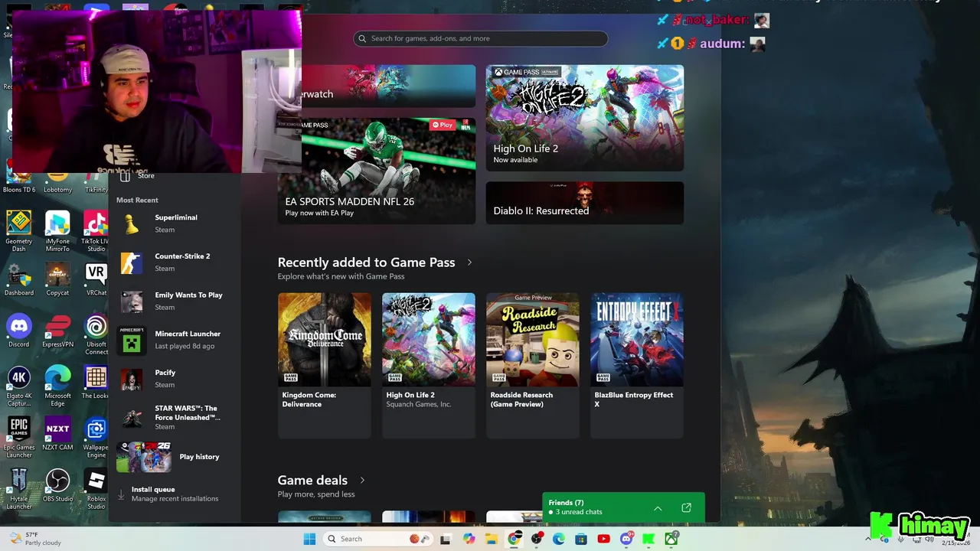Open the Copilot taskbar icon

coord(469,539)
